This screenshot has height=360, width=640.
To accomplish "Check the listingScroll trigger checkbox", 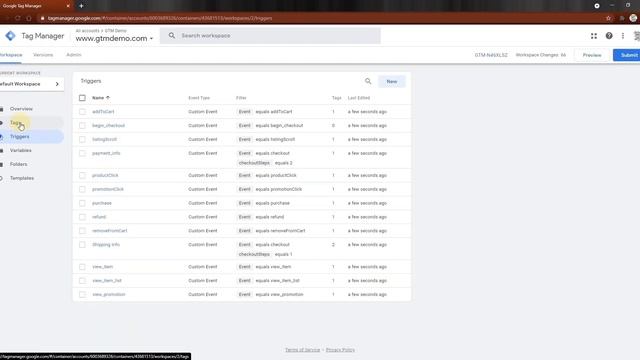I will tap(82, 140).
